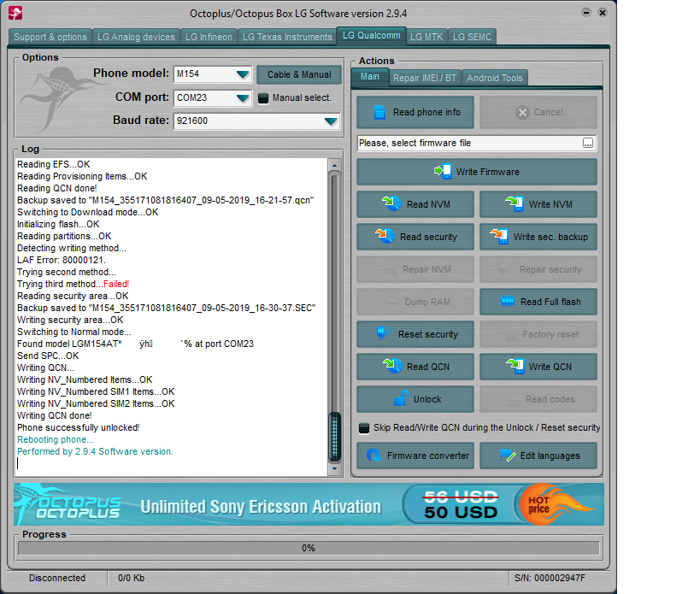Screen dimensions: 700x594
Task: Open the LG Analog devices tab
Action: [136, 37]
